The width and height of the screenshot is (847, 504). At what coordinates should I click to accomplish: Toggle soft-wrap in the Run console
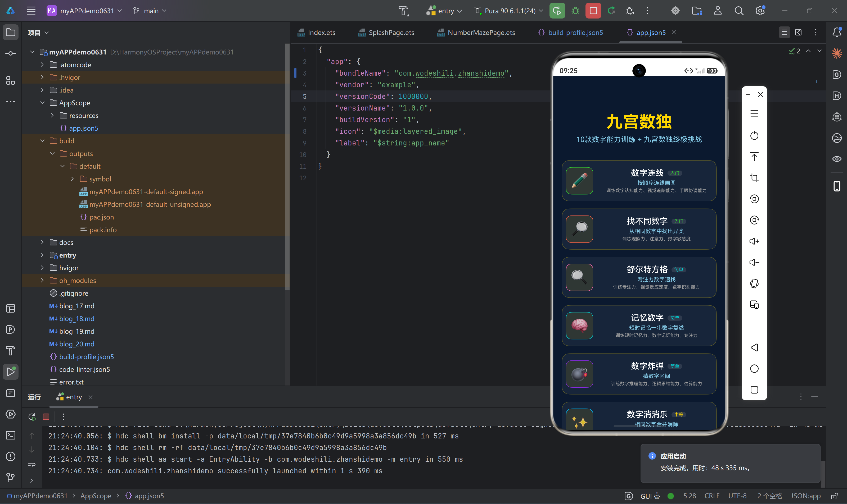coord(31,464)
